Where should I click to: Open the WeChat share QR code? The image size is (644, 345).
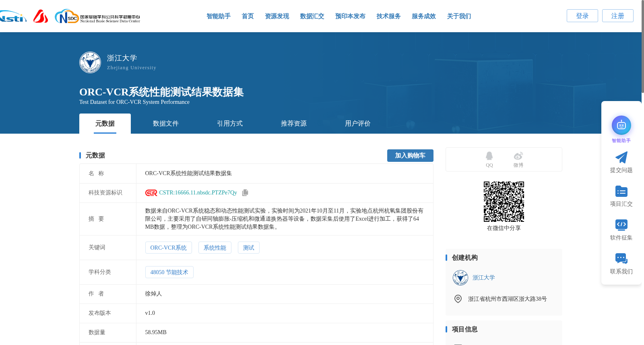coord(504,202)
